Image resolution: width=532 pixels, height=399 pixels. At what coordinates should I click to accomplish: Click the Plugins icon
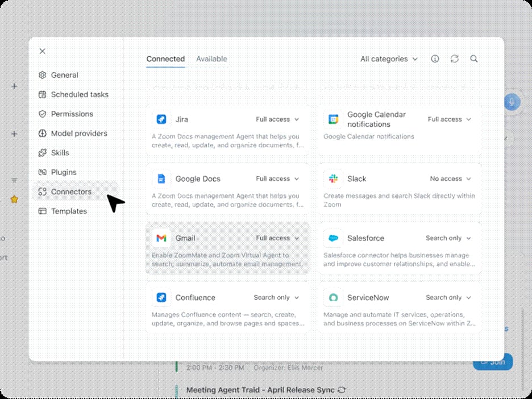click(x=43, y=172)
